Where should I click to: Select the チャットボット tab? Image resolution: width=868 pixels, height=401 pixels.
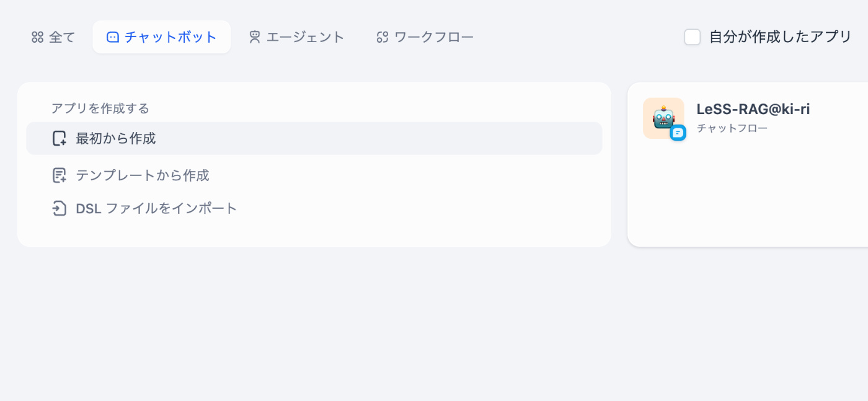162,37
